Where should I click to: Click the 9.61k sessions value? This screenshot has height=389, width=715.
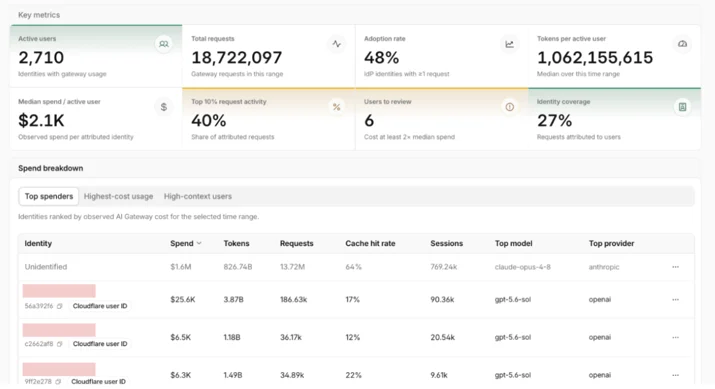point(439,375)
